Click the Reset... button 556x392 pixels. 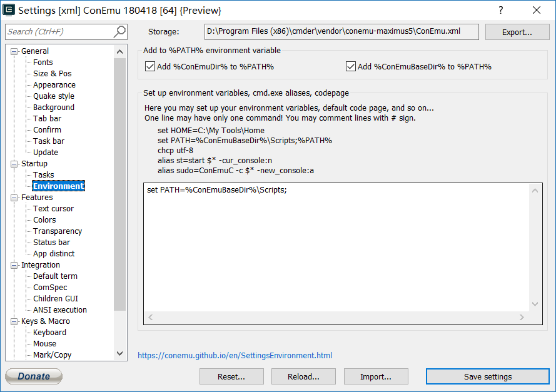[231, 377]
